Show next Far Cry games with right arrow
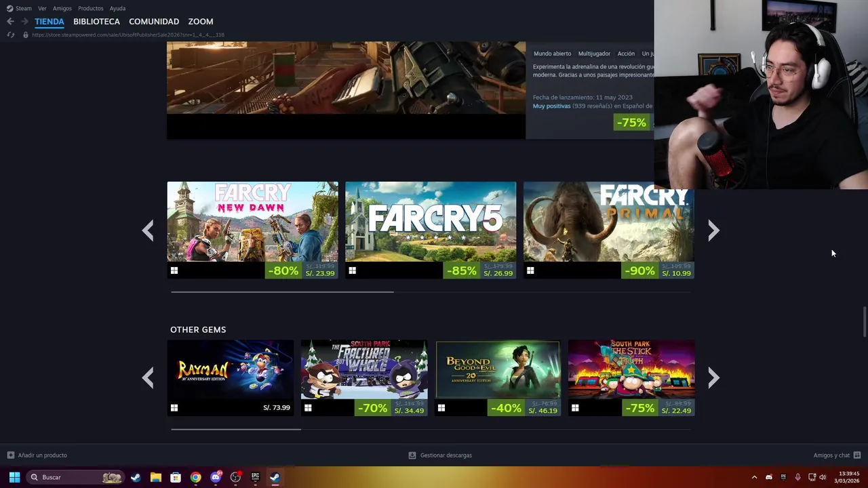The width and height of the screenshot is (868, 488). click(713, 230)
